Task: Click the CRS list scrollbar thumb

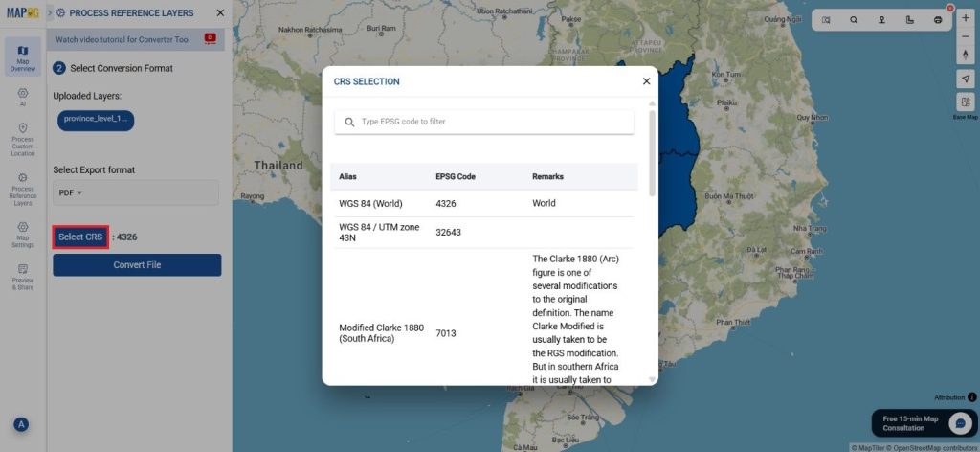Action: click(653, 153)
